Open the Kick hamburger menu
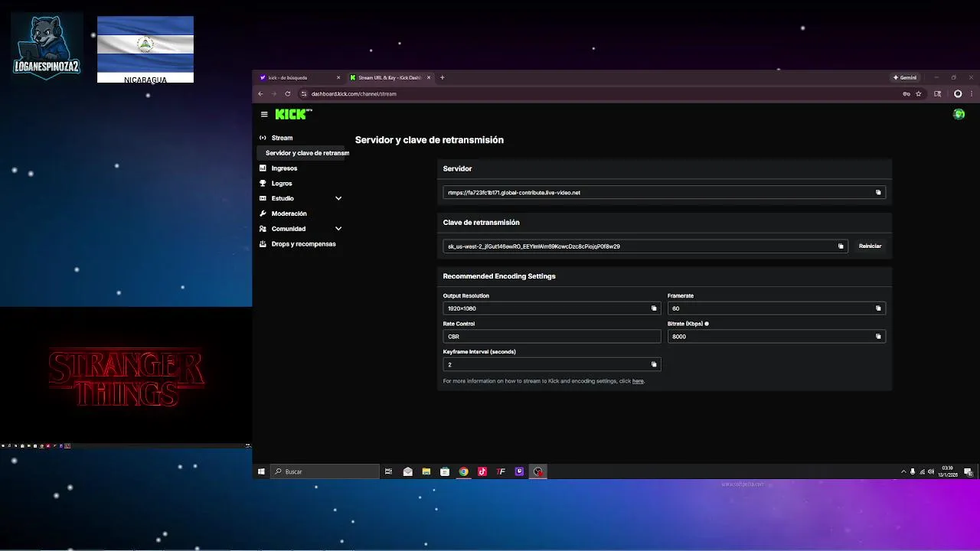 [264, 114]
